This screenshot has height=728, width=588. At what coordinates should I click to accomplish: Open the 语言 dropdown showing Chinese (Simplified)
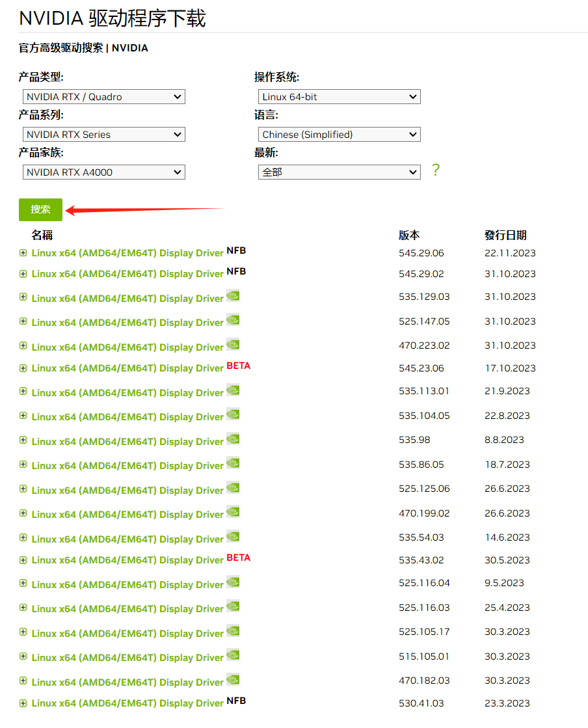(340, 134)
